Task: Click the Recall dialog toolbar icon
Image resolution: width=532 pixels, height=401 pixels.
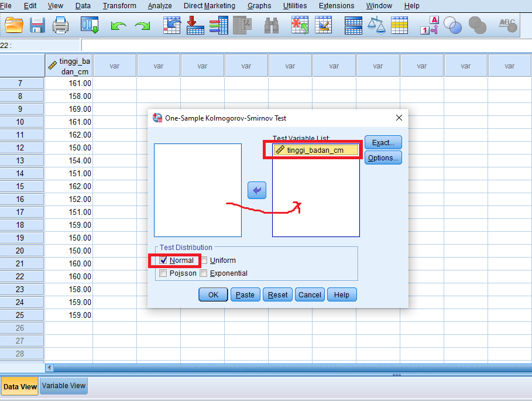Action: [90, 25]
